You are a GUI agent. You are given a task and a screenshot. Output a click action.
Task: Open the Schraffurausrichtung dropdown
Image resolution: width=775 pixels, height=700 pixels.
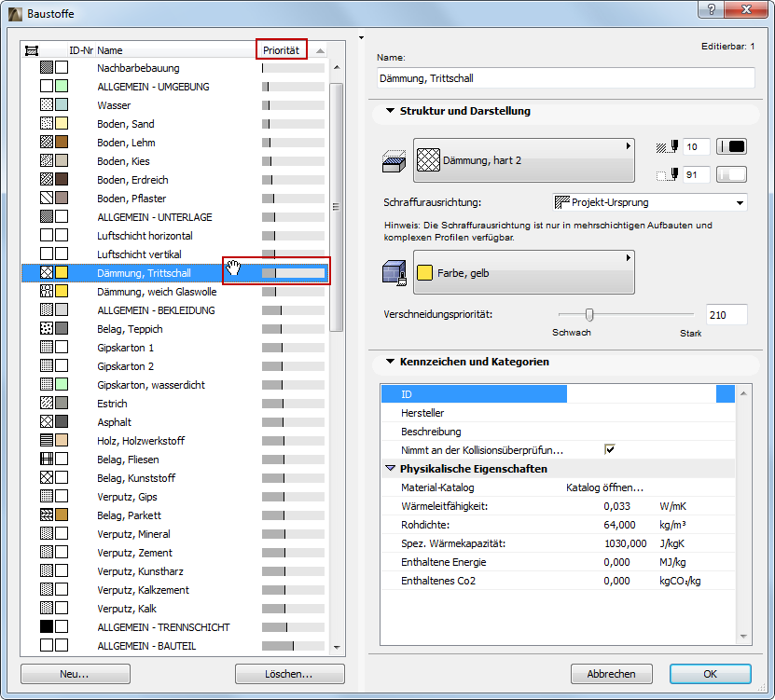(649, 202)
